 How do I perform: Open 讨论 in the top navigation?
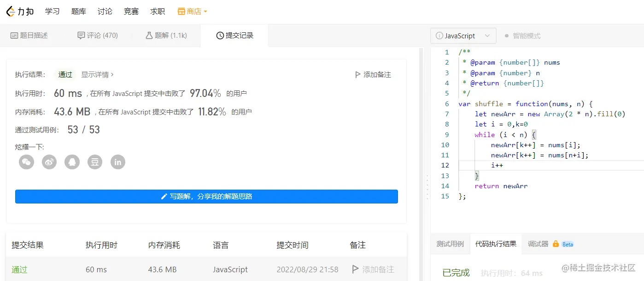[x=105, y=12]
